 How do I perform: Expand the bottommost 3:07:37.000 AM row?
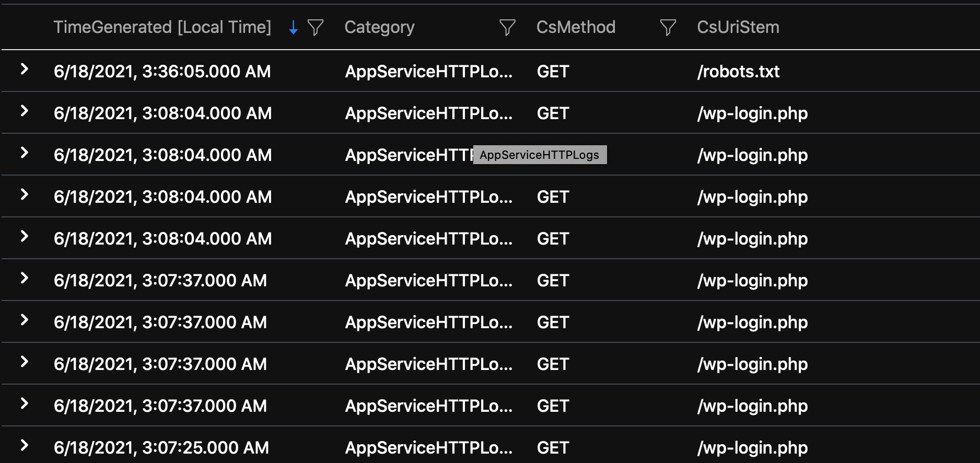coord(24,403)
